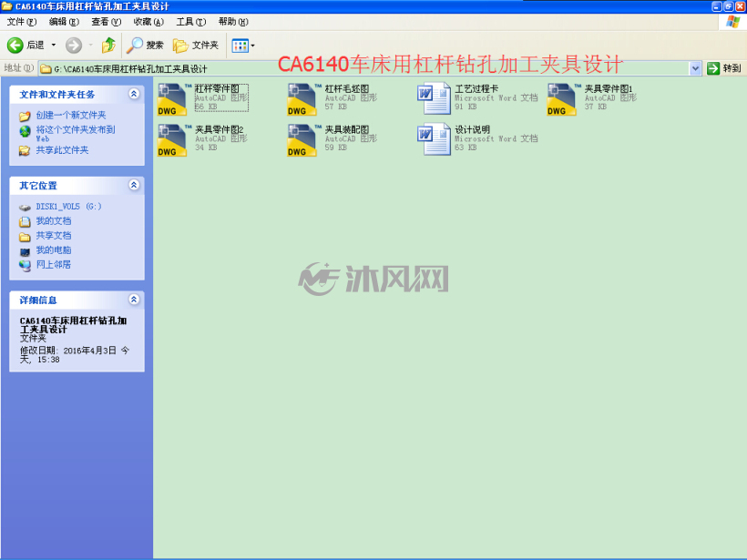Viewport: 747px width, 560px height.
Task: Click the Go (转到) button
Action: (x=723, y=68)
